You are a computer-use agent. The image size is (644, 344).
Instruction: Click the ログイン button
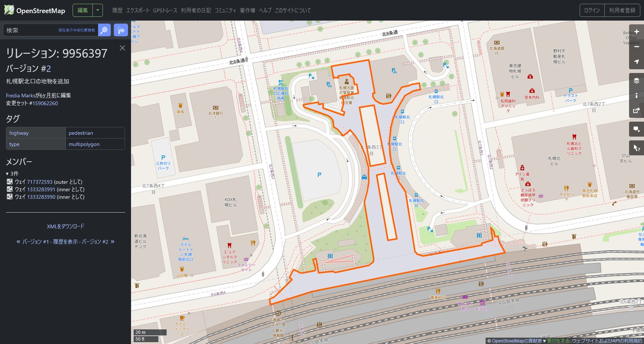click(x=592, y=10)
